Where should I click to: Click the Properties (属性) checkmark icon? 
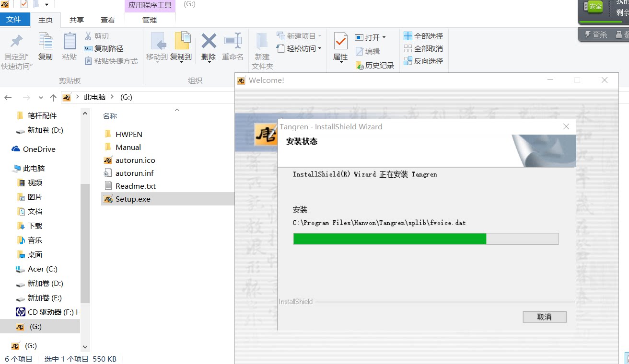(340, 42)
